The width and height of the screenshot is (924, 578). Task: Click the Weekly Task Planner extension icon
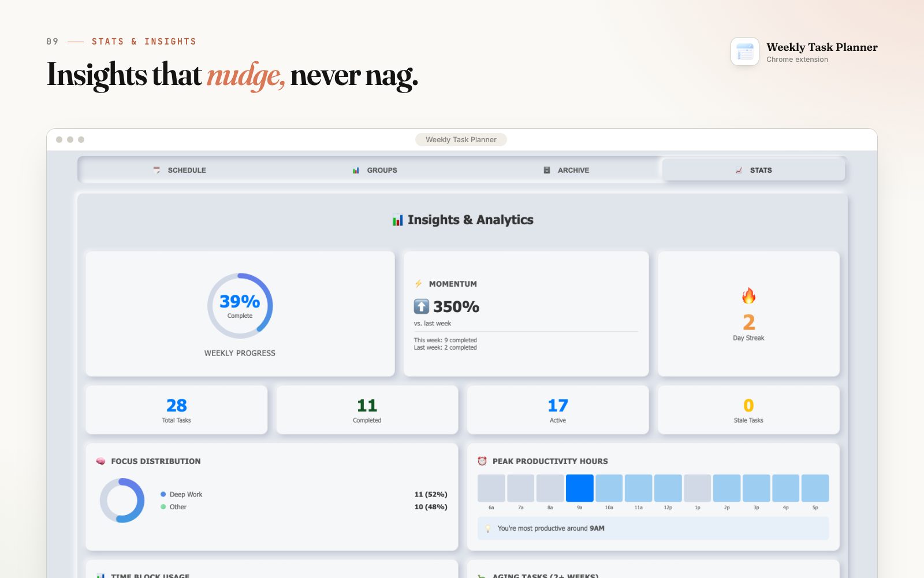pos(745,52)
